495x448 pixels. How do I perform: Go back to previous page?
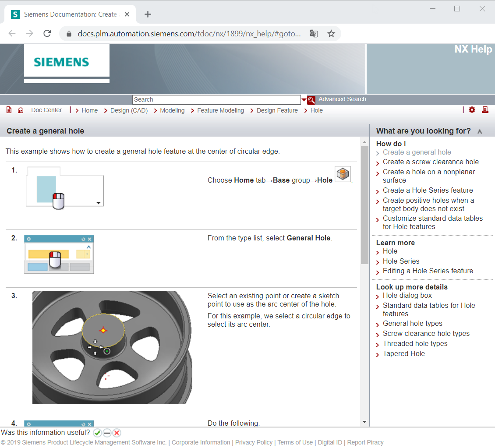(12, 33)
